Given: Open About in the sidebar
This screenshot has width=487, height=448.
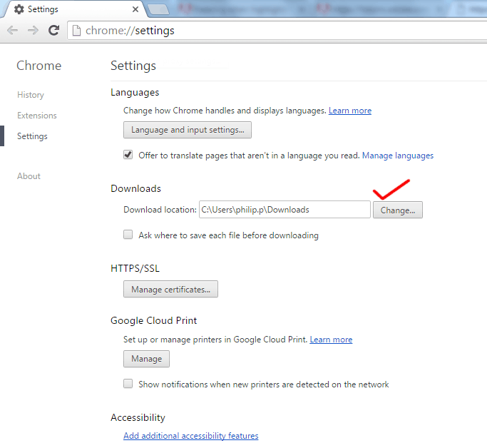Looking at the screenshot, I should [x=29, y=175].
